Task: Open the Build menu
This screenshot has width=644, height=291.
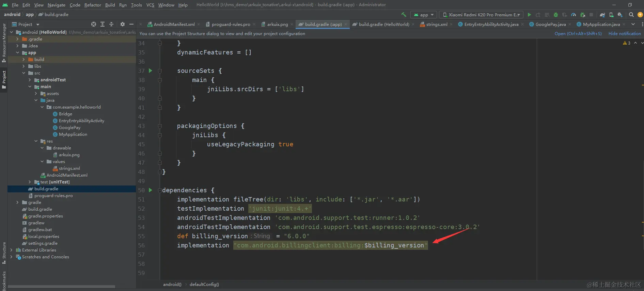Action: (110, 5)
